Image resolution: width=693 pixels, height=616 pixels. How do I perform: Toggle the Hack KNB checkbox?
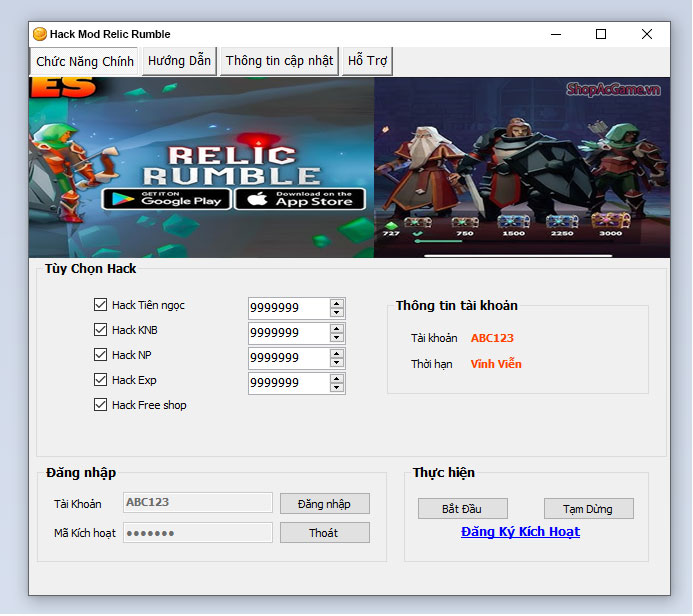(100, 330)
